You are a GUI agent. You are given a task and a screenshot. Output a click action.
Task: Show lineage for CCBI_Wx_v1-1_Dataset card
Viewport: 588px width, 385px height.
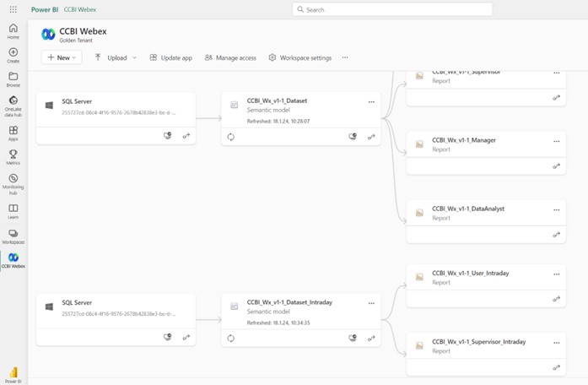click(371, 137)
